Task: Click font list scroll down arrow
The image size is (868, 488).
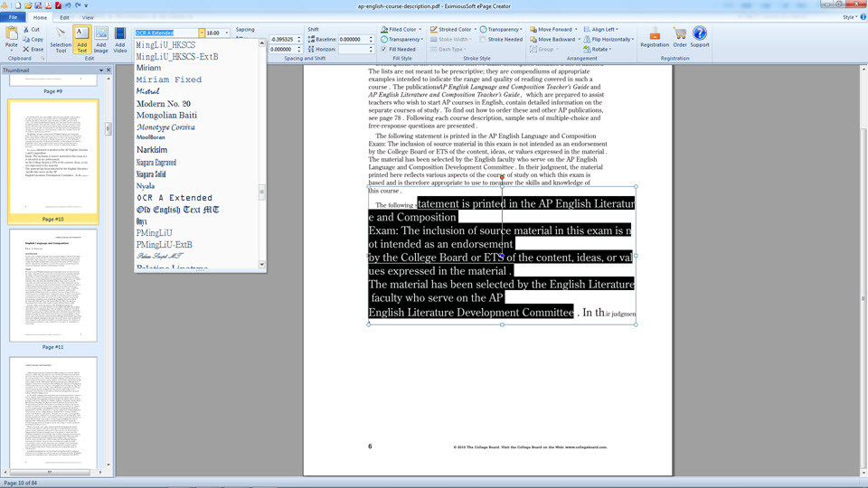Action: (x=262, y=265)
